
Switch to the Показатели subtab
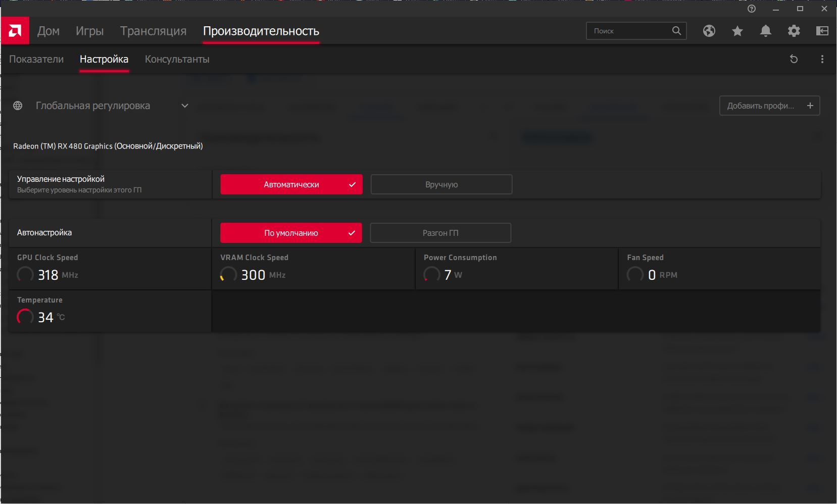pyautogui.click(x=36, y=59)
